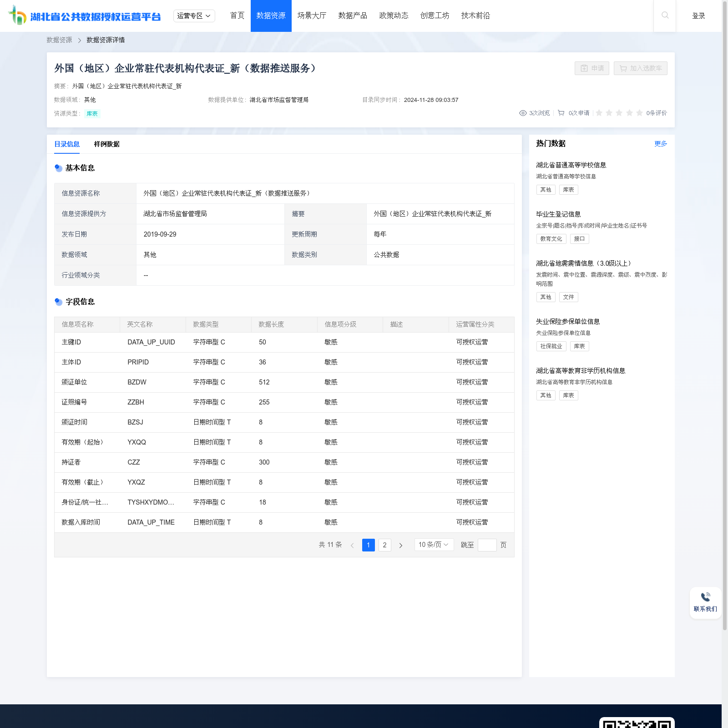
Task: Click the search magnifier icon in header
Action: pyautogui.click(x=665, y=15)
